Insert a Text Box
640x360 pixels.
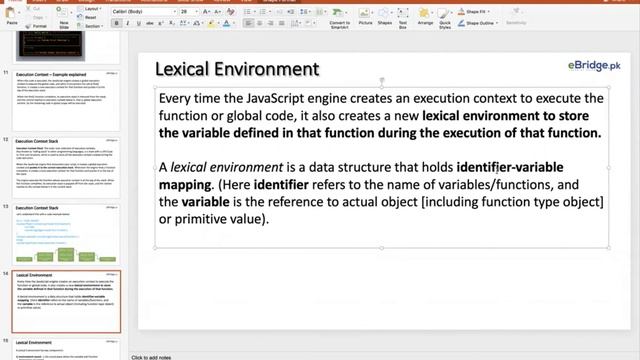402,18
